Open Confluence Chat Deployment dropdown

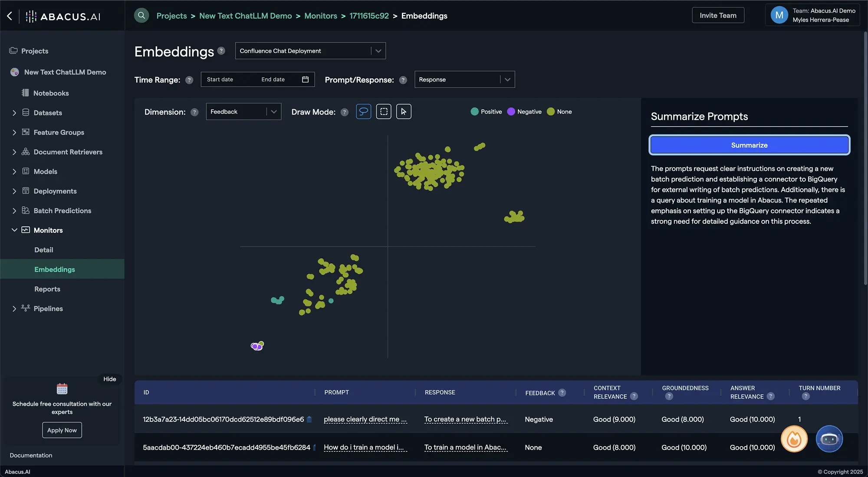[x=310, y=51]
